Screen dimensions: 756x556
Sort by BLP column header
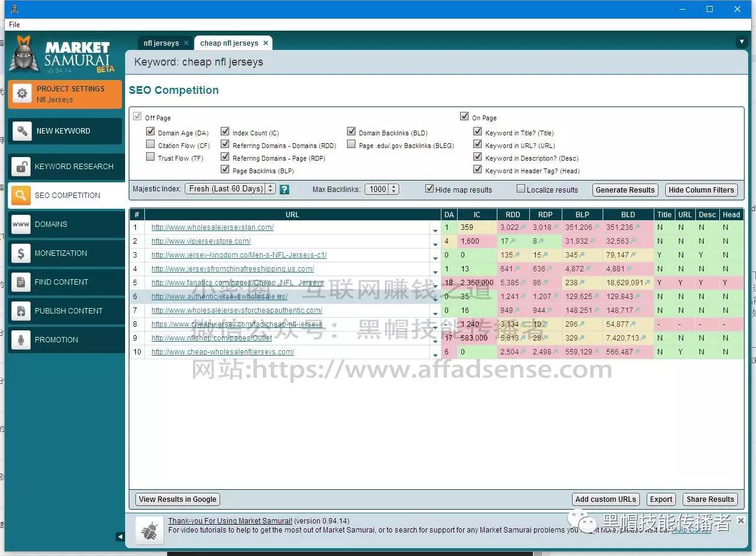[x=582, y=214]
